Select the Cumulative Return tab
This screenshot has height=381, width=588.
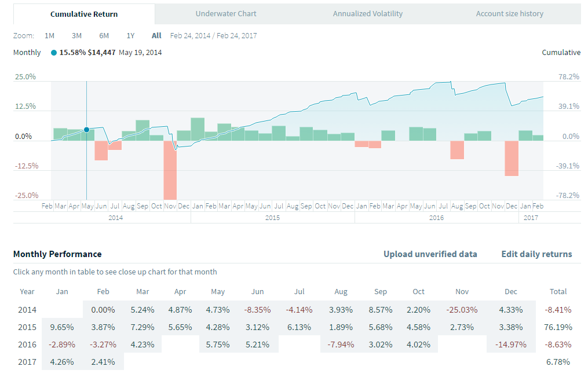tap(84, 14)
